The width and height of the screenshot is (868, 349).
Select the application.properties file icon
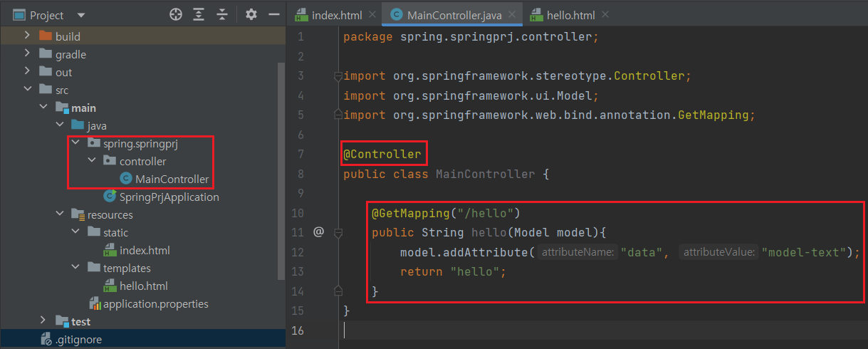(94, 303)
